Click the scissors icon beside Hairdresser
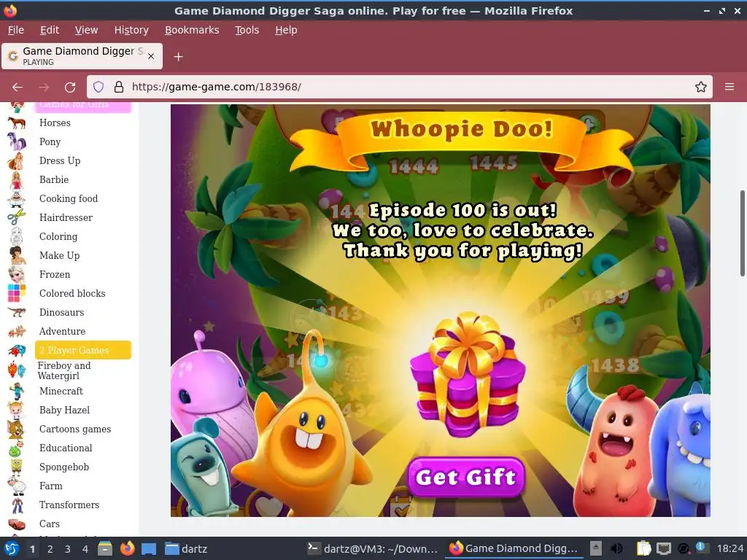 [16, 217]
